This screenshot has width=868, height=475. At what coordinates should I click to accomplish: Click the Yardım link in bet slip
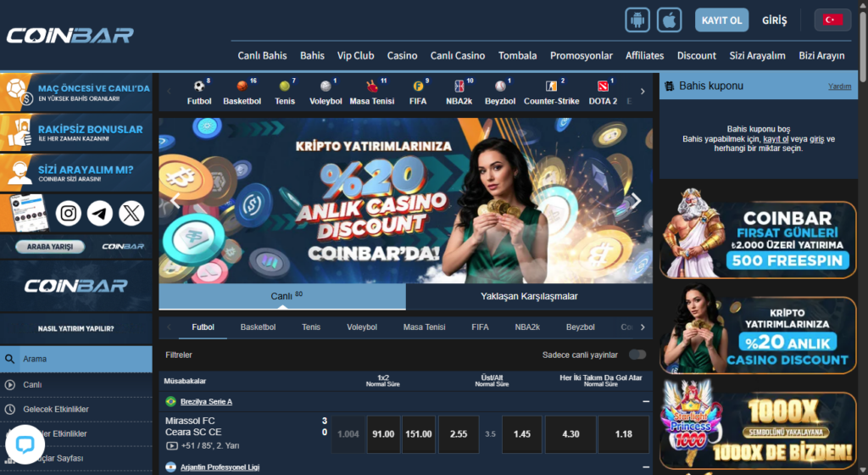tap(839, 86)
